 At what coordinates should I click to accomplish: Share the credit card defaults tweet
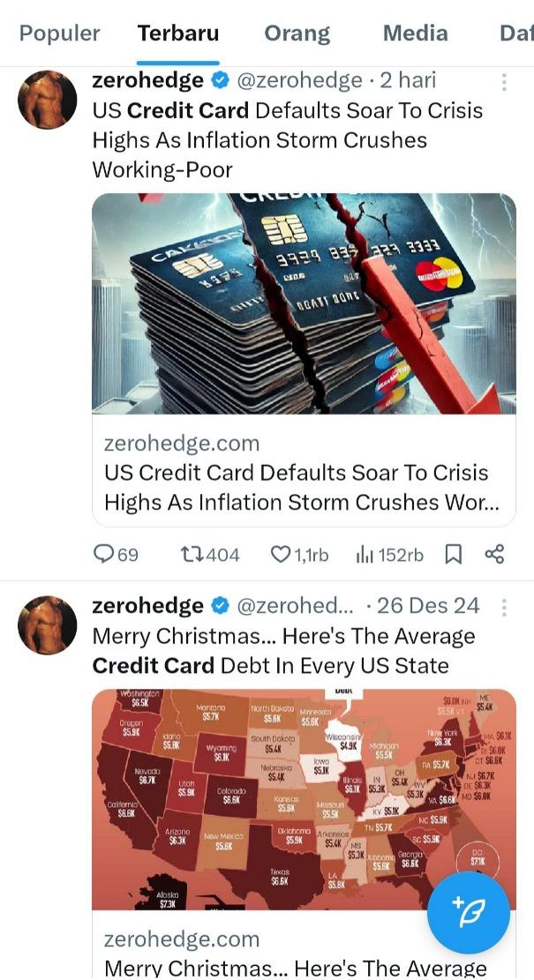pyautogui.click(x=494, y=554)
